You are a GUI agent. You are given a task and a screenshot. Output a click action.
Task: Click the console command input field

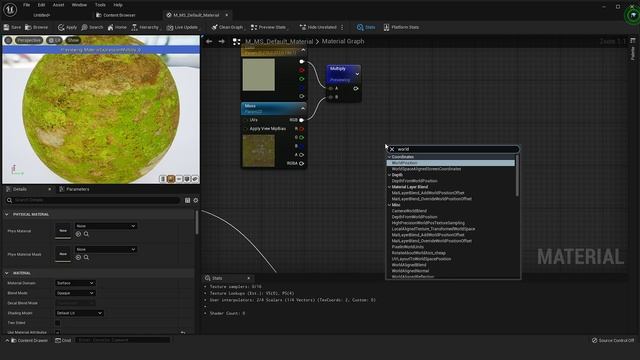click(122, 340)
